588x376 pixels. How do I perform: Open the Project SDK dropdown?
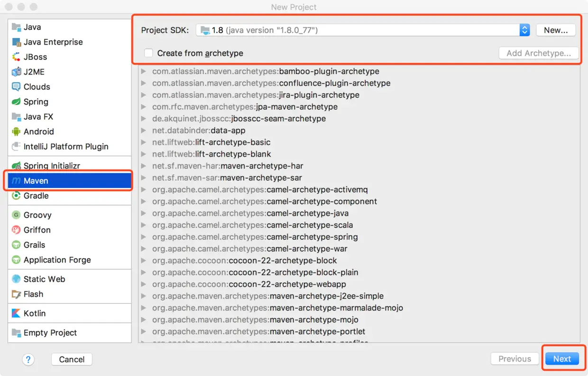coord(363,30)
